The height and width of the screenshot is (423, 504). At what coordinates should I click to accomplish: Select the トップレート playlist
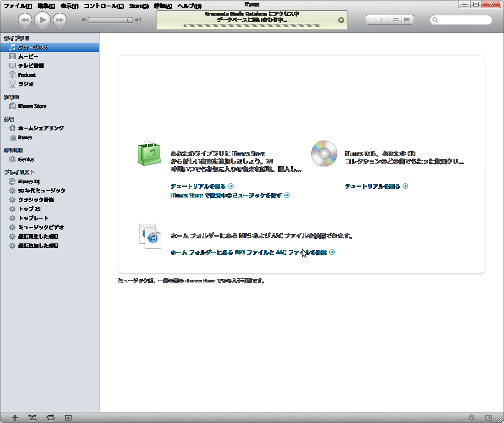[x=50, y=218]
